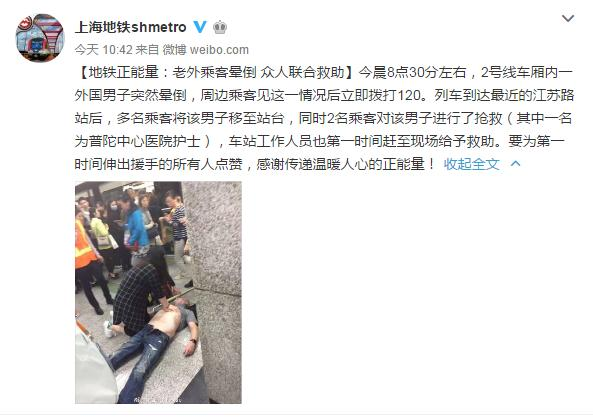Open the 今天 10:42 timestamp link

click(x=103, y=50)
